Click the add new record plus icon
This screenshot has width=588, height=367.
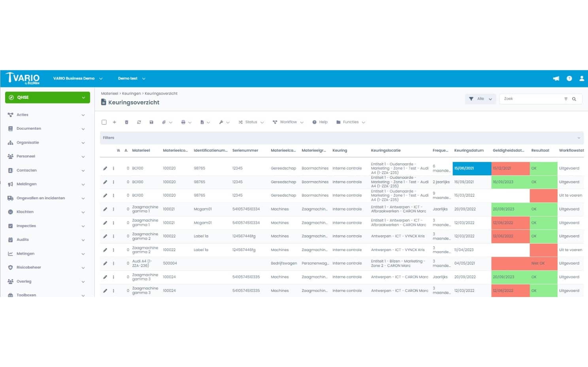(x=115, y=122)
